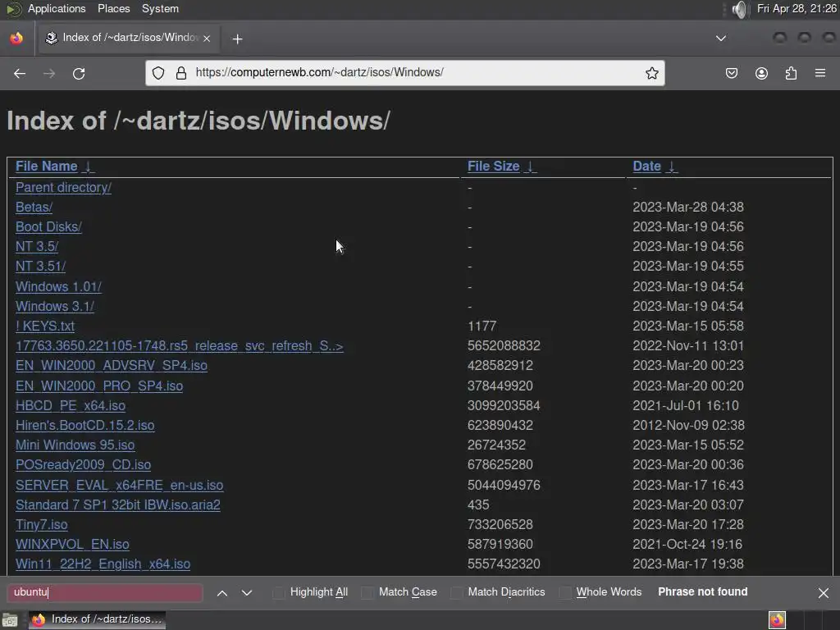Download Mini Windows 95.iso
The height and width of the screenshot is (630, 840).
[75, 445]
